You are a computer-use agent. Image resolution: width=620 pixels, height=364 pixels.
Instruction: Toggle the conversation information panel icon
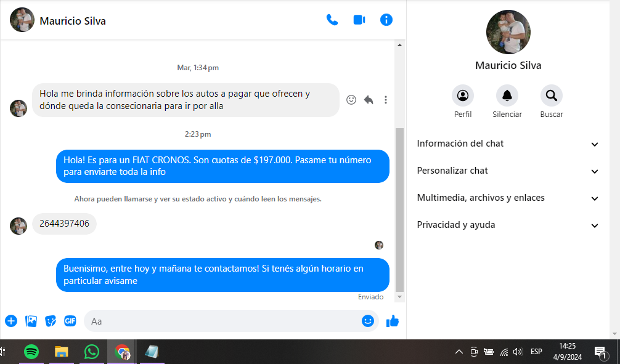tap(386, 20)
